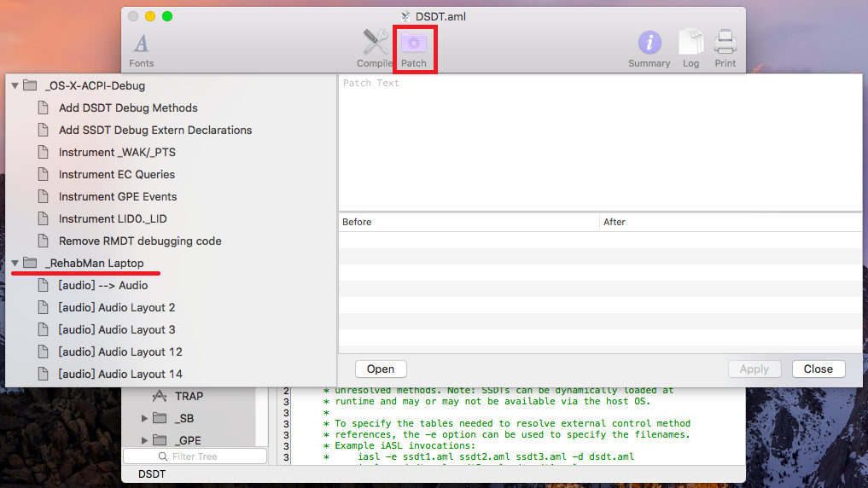Expand the _SB tree folder
868x488 pixels.
[x=144, y=418]
